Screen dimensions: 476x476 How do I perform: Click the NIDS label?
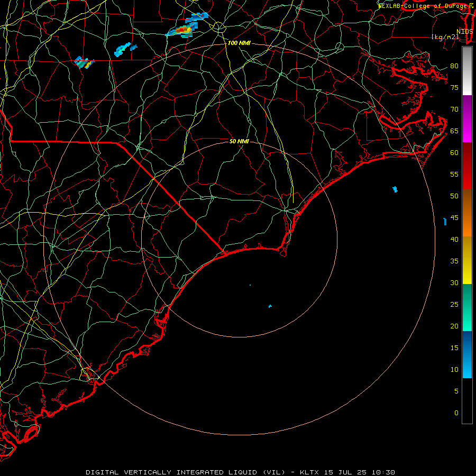click(x=464, y=31)
